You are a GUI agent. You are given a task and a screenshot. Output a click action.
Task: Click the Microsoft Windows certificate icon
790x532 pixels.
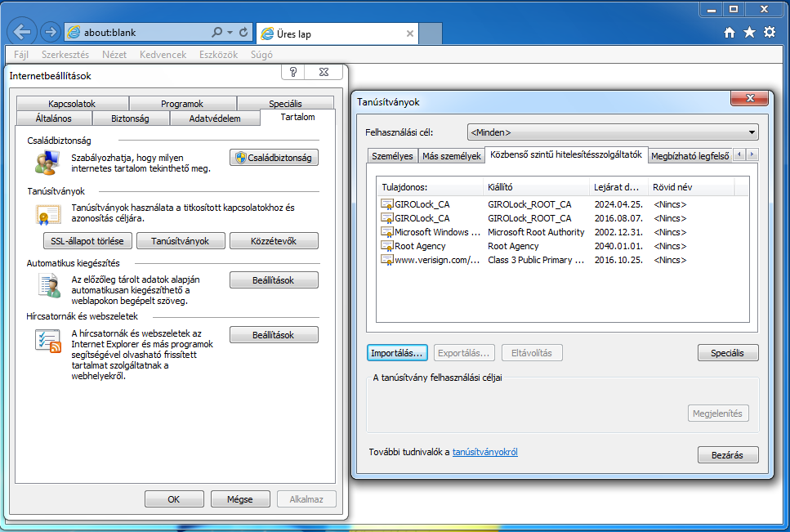pyautogui.click(x=387, y=232)
